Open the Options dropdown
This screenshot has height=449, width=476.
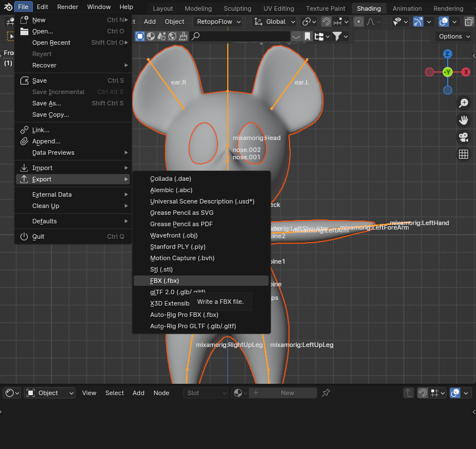(454, 36)
